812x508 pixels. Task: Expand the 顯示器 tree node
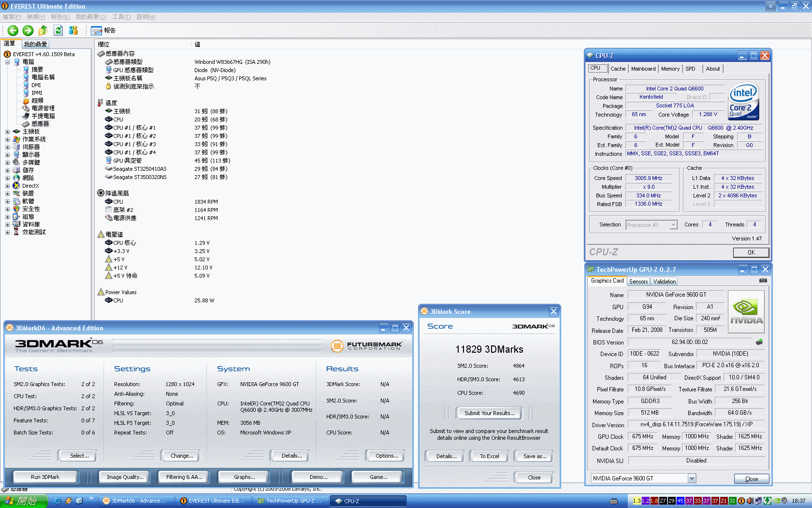tap(7, 155)
